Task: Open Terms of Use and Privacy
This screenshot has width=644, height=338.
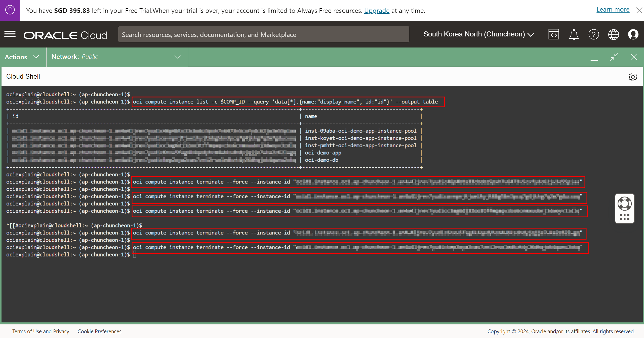Action: (x=41, y=331)
